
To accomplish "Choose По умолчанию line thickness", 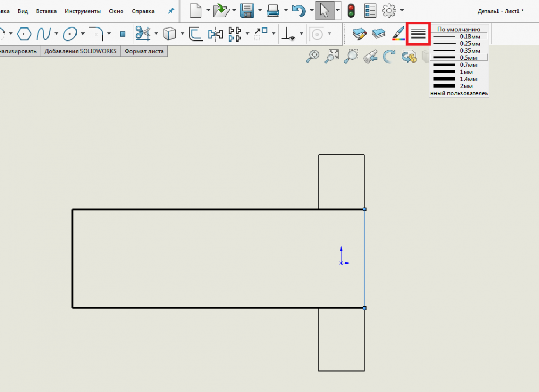I will pos(458,29).
